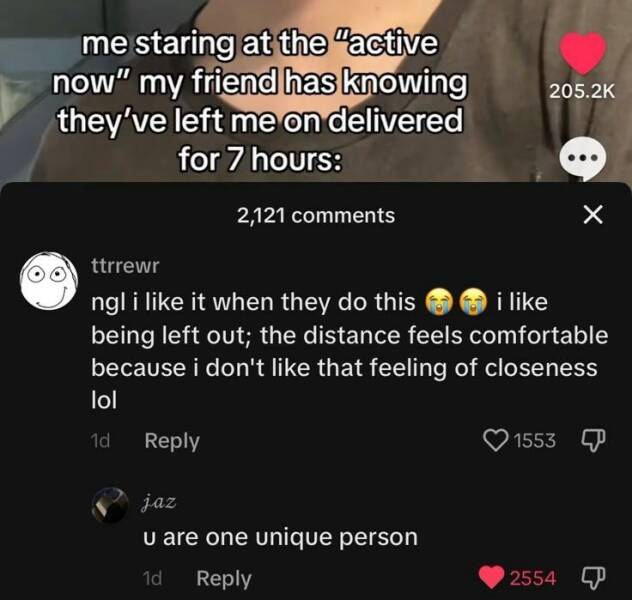Tap the red heart on the video
The height and width of the screenshot is (600, 632).
[583, 54]
